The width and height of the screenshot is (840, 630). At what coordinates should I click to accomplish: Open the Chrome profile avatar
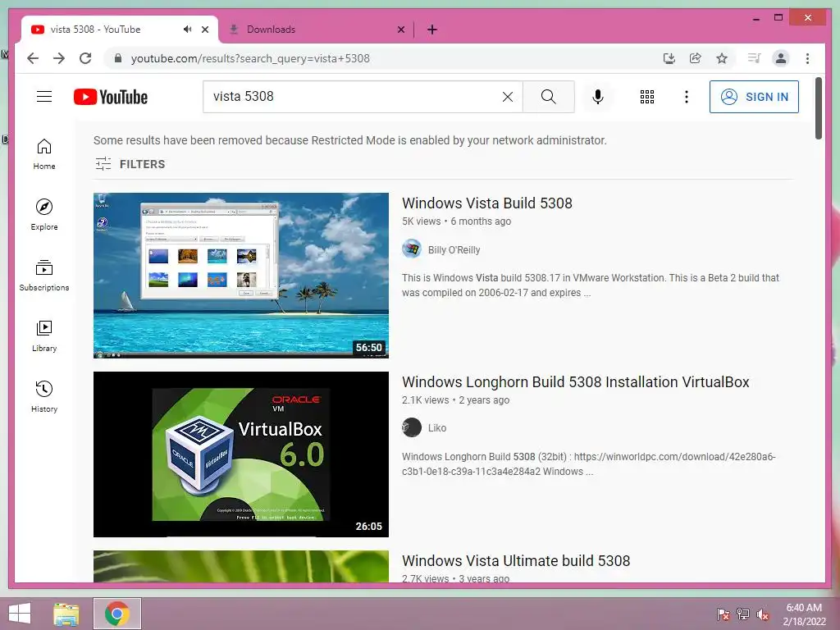pyautogui.click(x=781, y=58)
